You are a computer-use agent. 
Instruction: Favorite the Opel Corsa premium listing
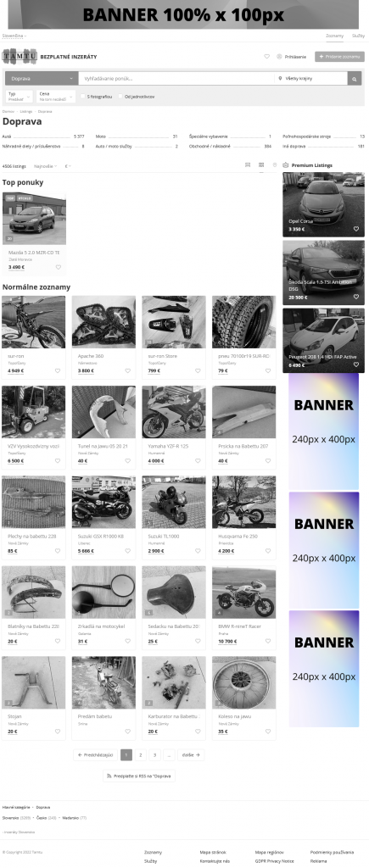356,229
